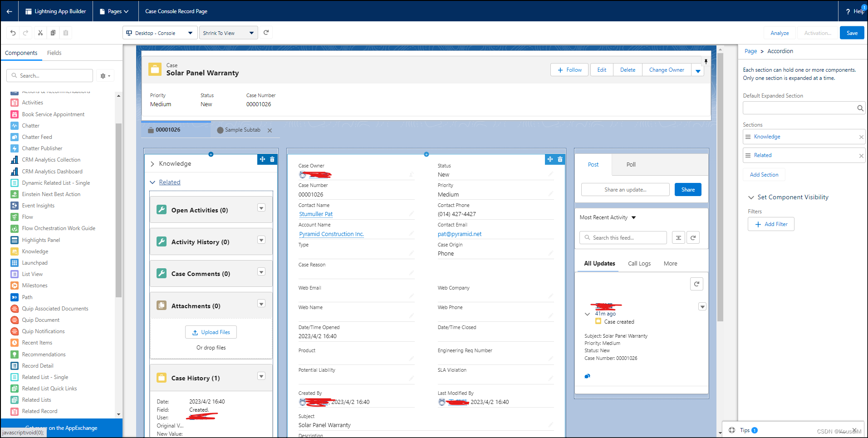
Task: Select the Post tab in Chatter
Action: [x=593, y=165]
